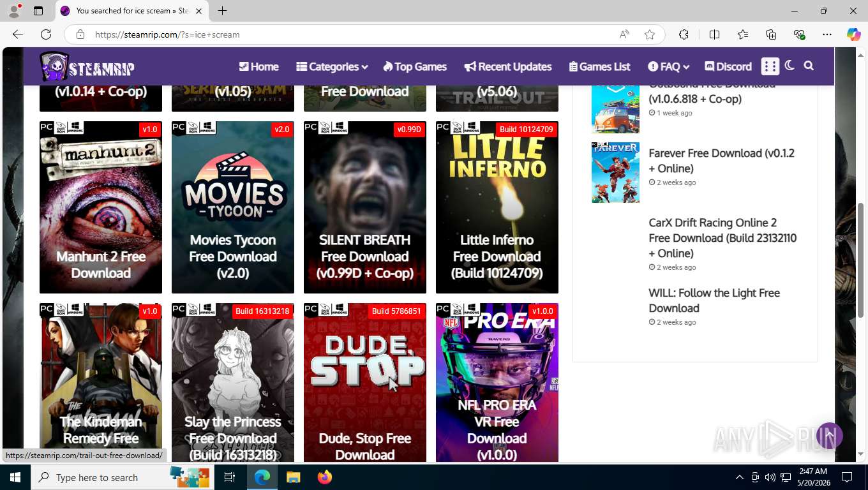Click the Build 10124709 badge
The height and width of the screenshot is (490, 868).
coord(527,130)
